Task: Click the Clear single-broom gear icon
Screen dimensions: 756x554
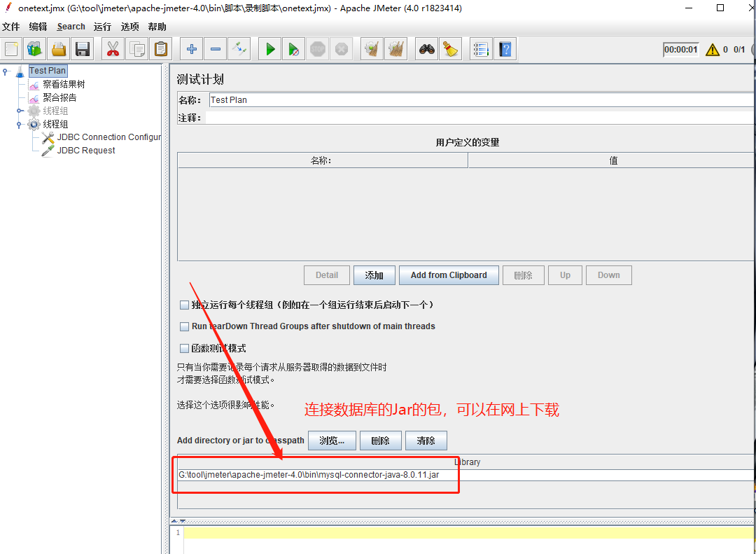Action: pyautogui.click(x=372, y=49)
